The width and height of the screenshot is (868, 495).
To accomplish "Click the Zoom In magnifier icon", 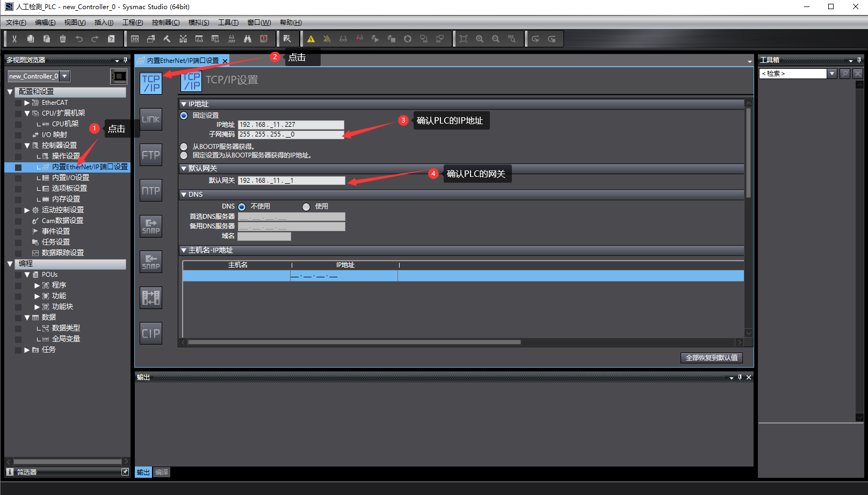I will pyautogui.click(x=480, y=39).
